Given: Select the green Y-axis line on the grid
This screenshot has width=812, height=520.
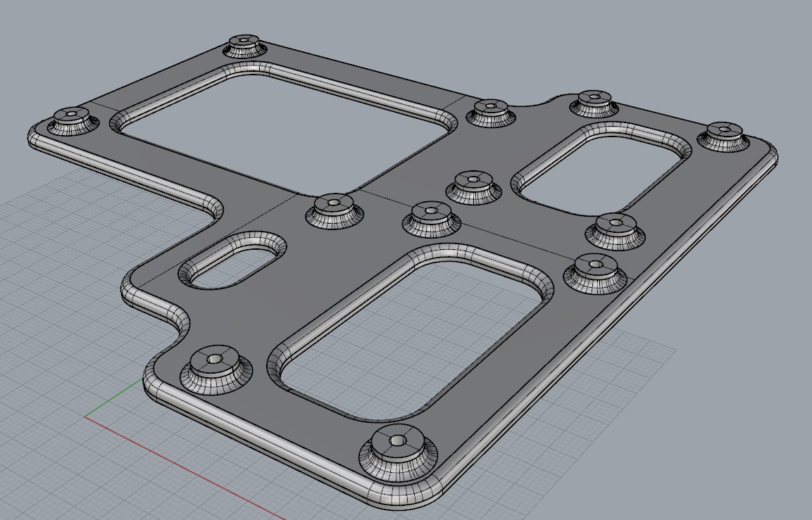Looking at the screenshot, I should (115, 398).
